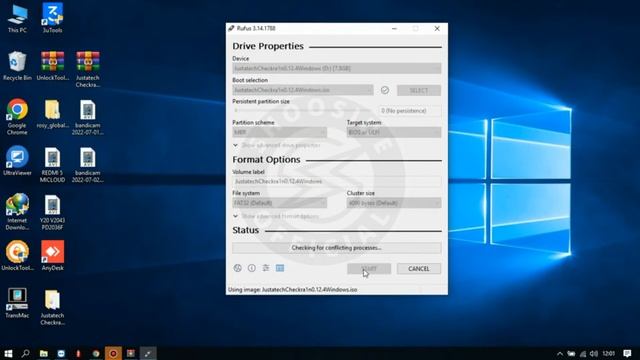
Task: Open the Windows notification center
Action: click(x=627, y=353)
